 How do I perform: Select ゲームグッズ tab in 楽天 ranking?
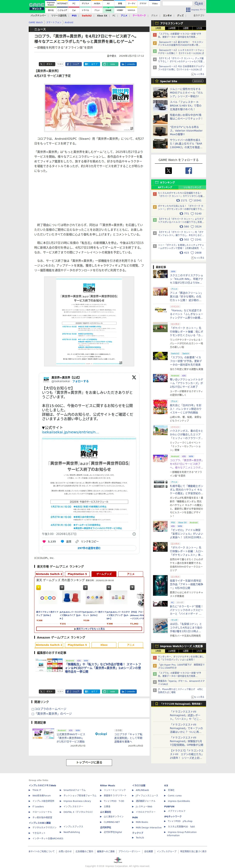[104, 574]
